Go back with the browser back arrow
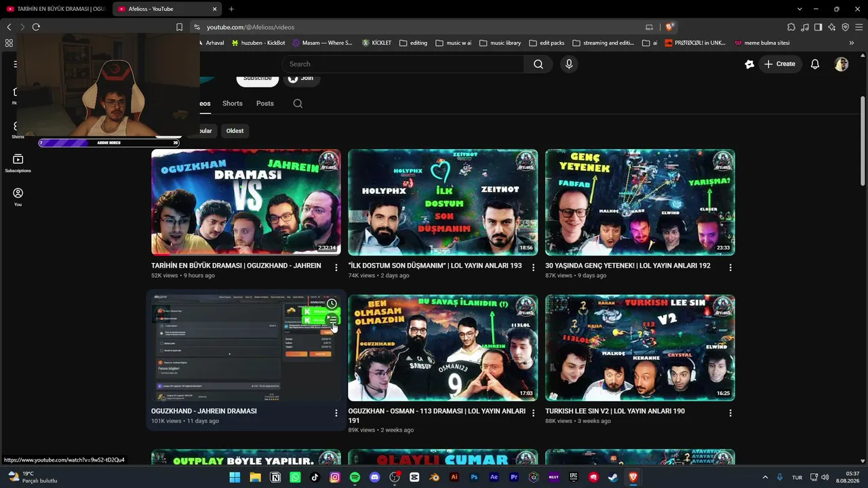The image size is (868, 488). click(x=9, y=27)
